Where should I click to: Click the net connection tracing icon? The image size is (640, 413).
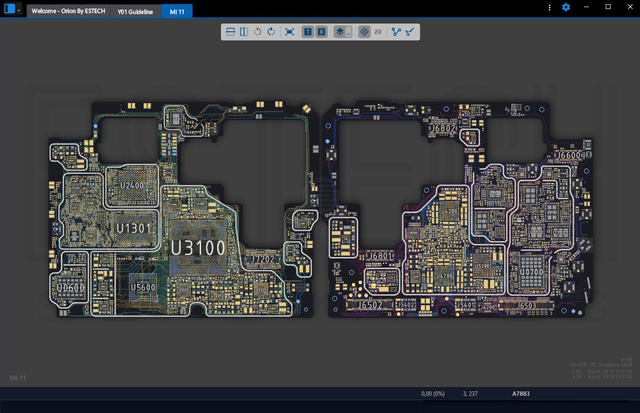pos(396,32)
